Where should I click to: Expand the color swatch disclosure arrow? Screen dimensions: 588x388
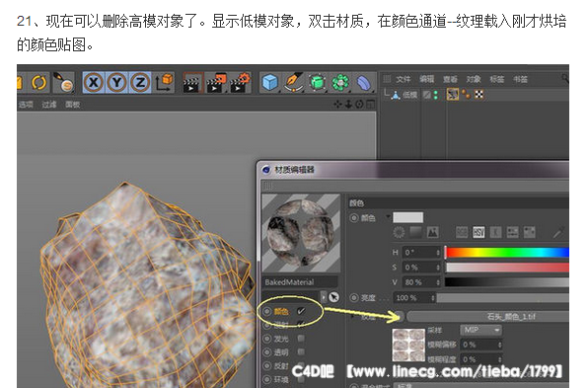pos(388,216)
